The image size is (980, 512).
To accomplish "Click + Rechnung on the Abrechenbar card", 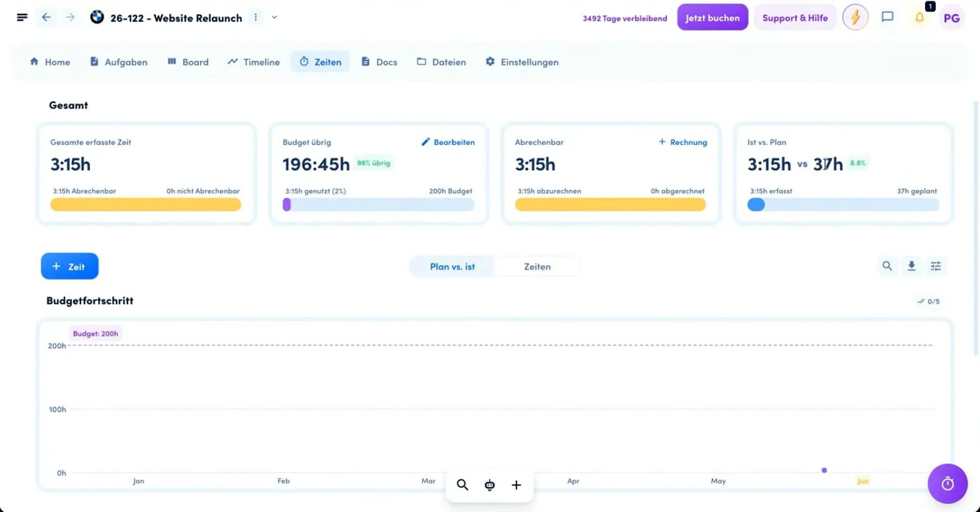I will pyautogui.click(x=683, y=142).
